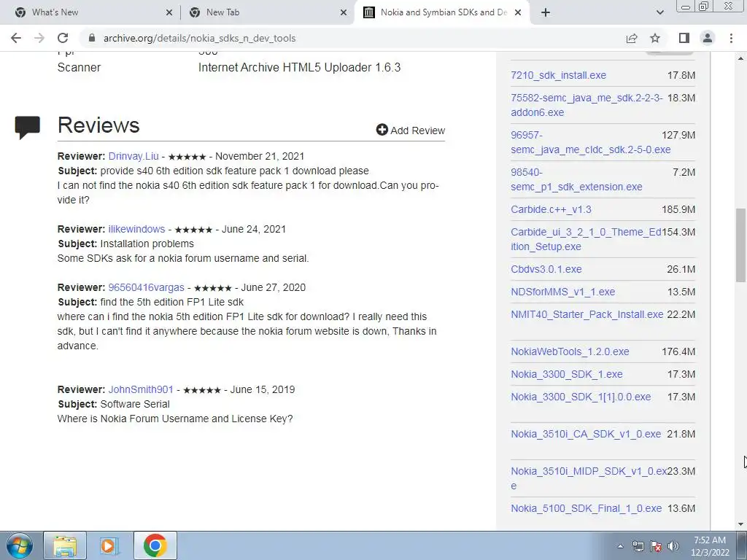
Task: Switch to the What's New tab
Action: click(90, 12)
